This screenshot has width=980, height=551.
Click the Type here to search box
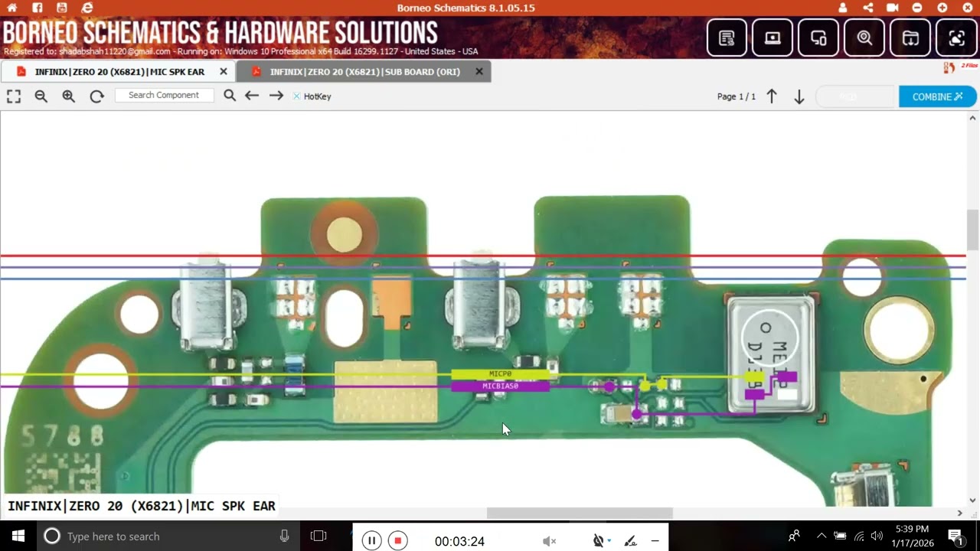168,536
